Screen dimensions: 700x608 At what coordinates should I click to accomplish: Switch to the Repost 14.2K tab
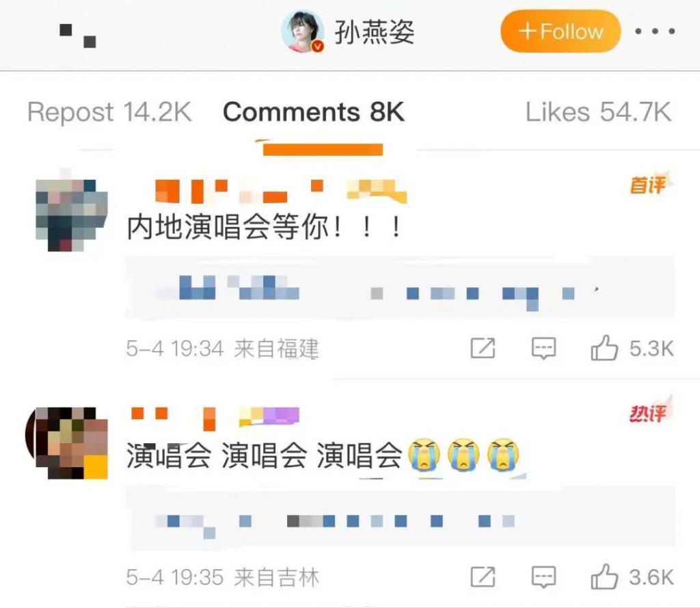pos(109,111)
